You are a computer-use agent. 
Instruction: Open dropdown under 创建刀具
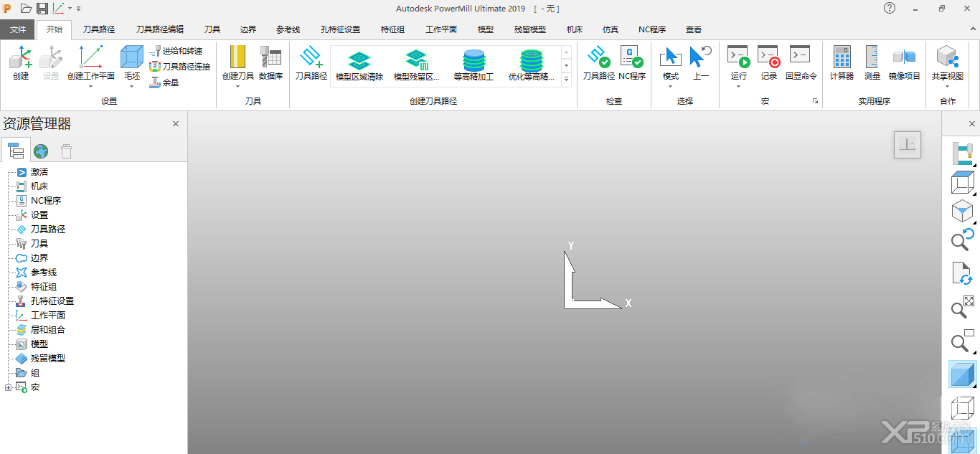click(x=237, y=87)
